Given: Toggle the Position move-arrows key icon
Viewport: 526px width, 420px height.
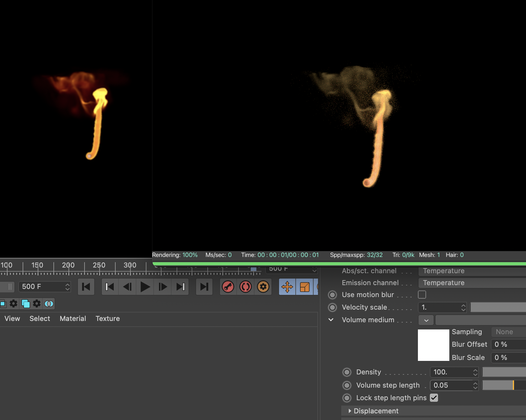Looking at the screenshot, I should (287, 287).
